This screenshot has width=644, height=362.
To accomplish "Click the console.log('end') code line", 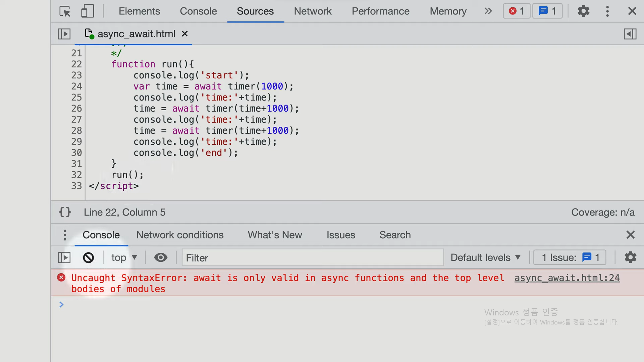I will (186, 153).
